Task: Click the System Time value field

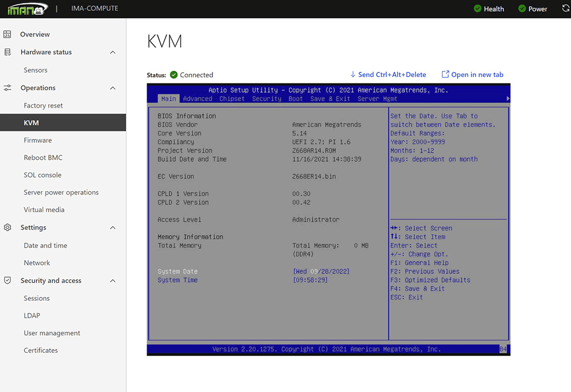Action: [x=310, y=280]
